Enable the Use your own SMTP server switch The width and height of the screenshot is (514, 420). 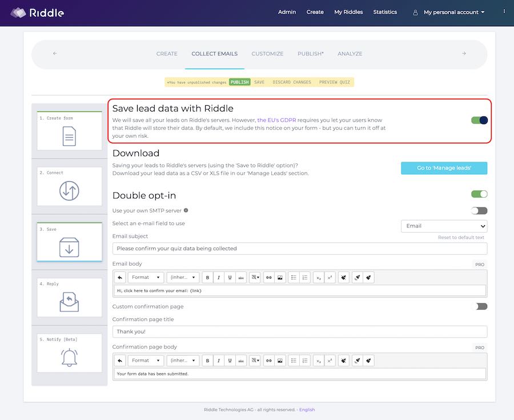[479, 210]
